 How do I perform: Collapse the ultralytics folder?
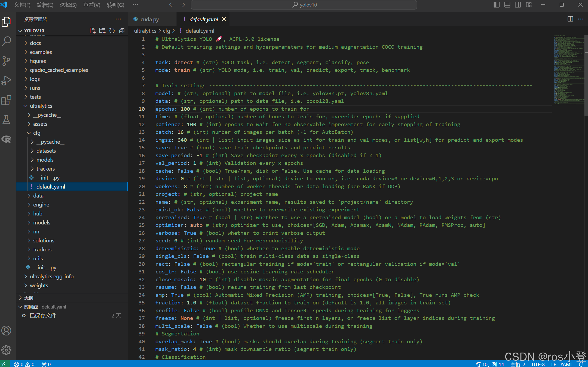72,106
